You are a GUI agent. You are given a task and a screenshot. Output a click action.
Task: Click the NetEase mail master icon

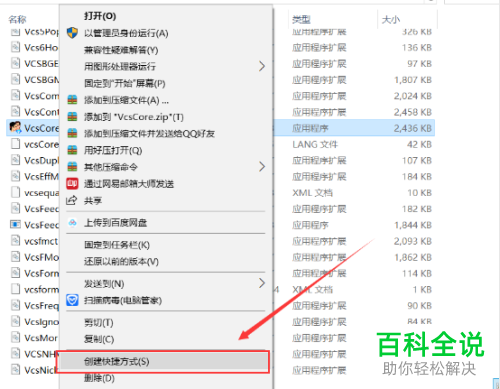tap(72, 184)
